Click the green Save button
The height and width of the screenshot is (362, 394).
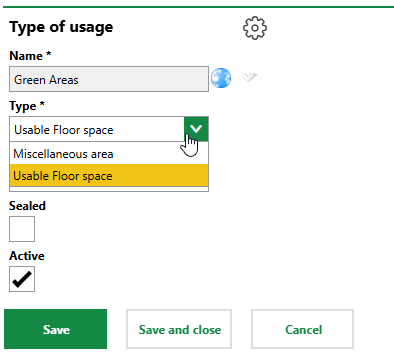56,329
